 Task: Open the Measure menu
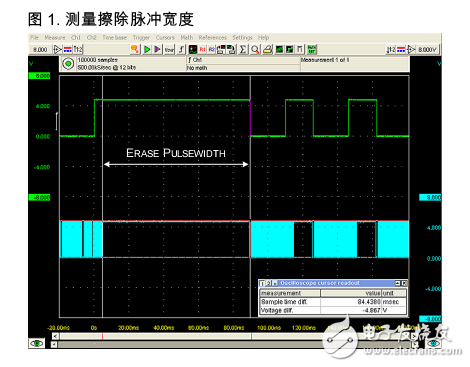coord(55,38)
